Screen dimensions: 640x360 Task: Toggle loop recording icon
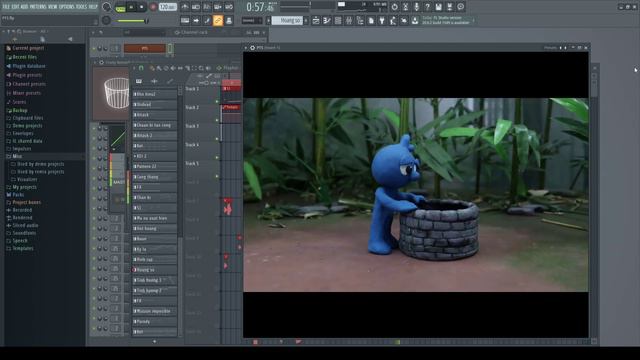(229, 7)
